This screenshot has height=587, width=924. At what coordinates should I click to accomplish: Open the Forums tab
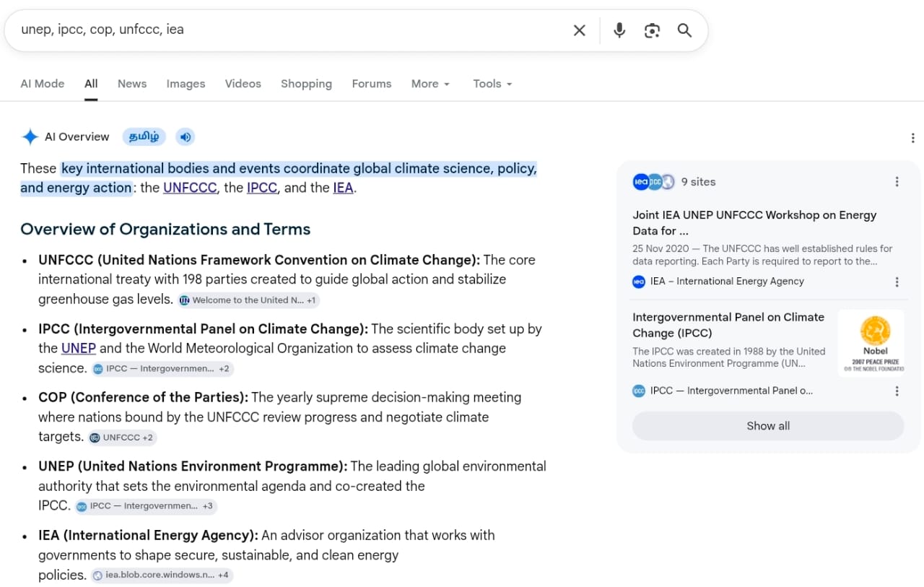372,84
